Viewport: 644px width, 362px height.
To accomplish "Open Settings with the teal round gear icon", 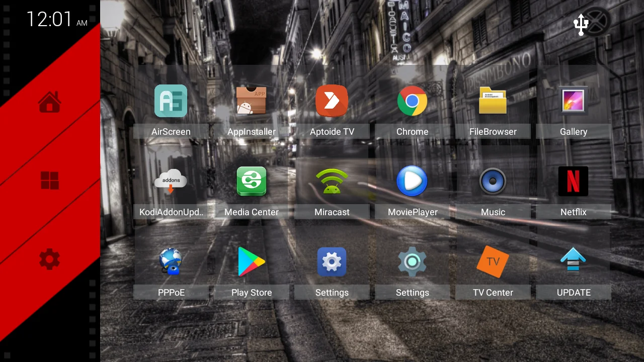I will click(412, 261).
